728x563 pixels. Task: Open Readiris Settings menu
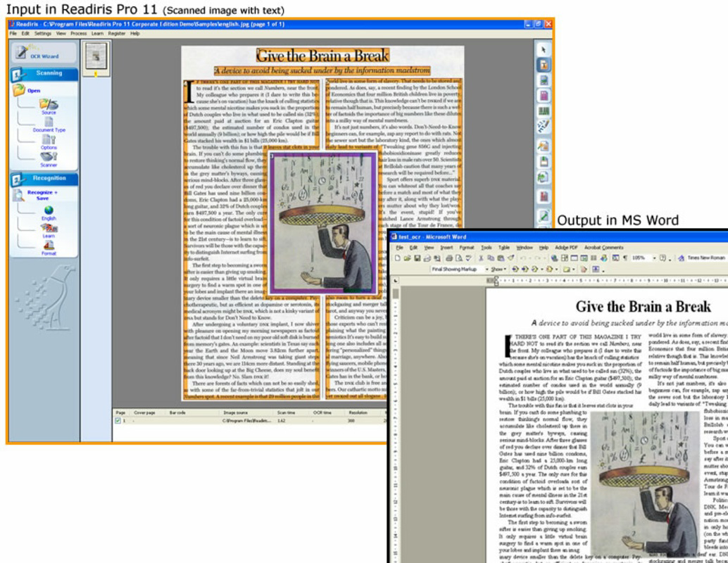(x=43, y=33)
